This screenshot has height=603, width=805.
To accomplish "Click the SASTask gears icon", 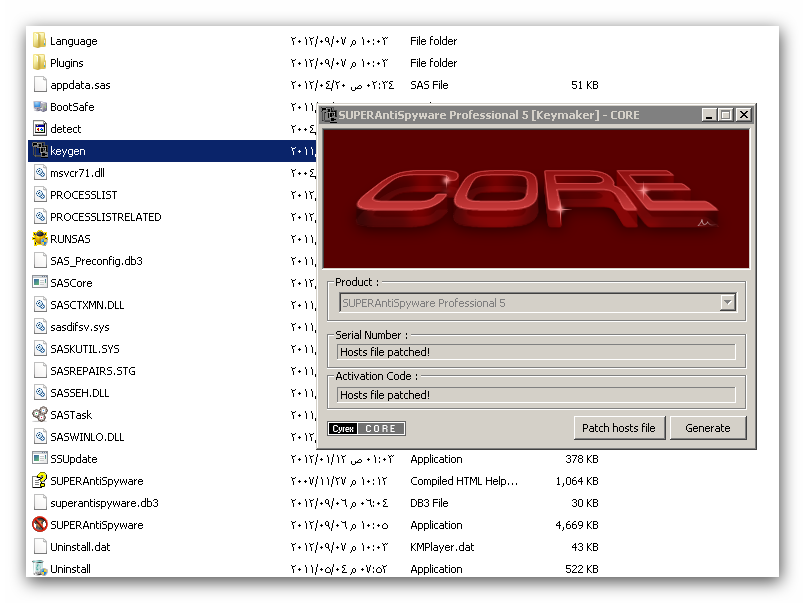I will pos(40,414).
